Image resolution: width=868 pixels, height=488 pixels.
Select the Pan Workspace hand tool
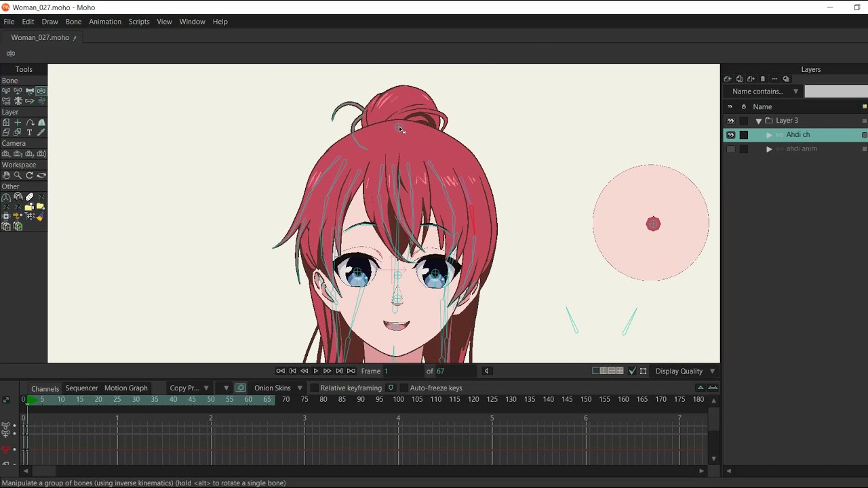pos(6,176)
